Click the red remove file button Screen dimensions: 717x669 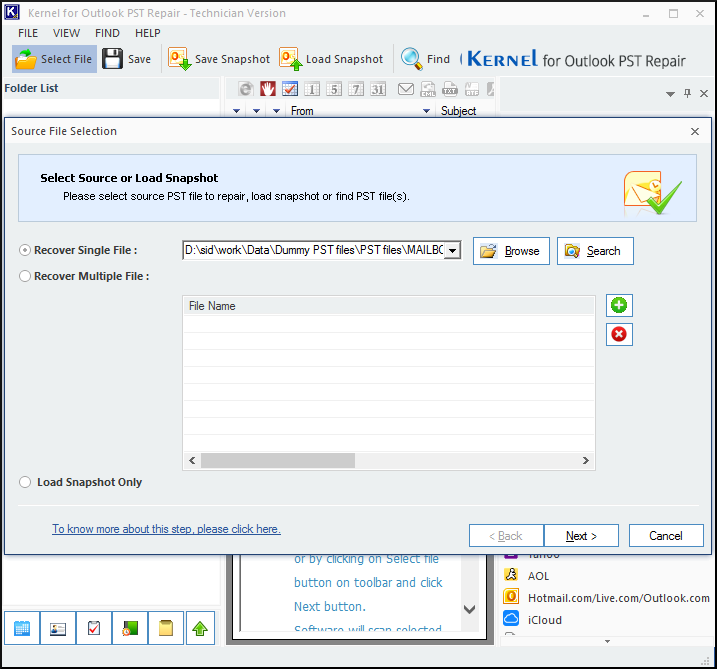click(619, 334)
